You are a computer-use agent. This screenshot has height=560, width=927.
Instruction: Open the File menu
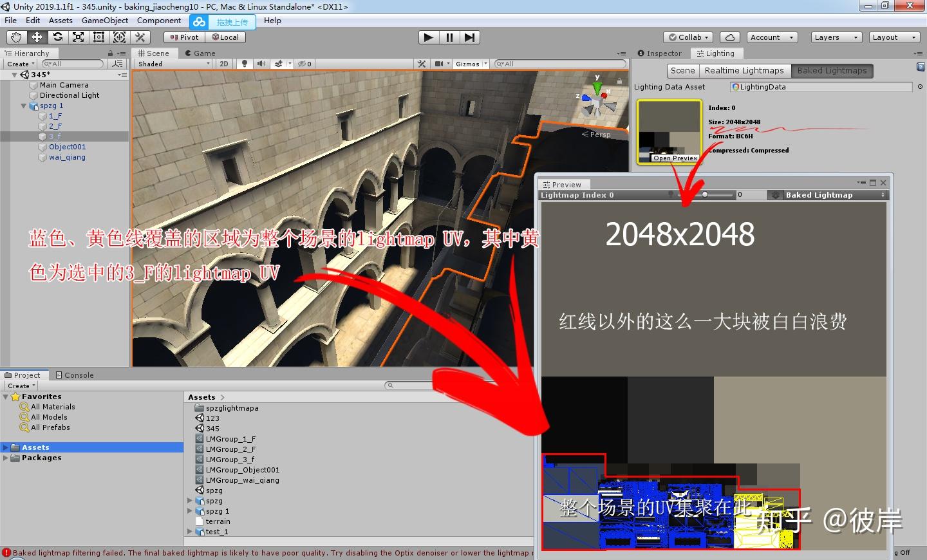coord(11,21)
